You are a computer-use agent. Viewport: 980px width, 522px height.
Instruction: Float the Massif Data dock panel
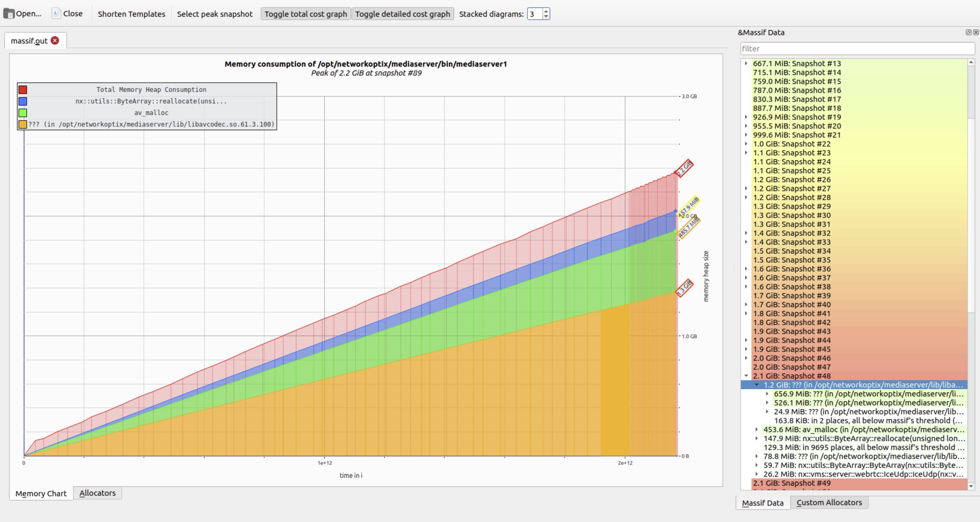coord(968,32)
